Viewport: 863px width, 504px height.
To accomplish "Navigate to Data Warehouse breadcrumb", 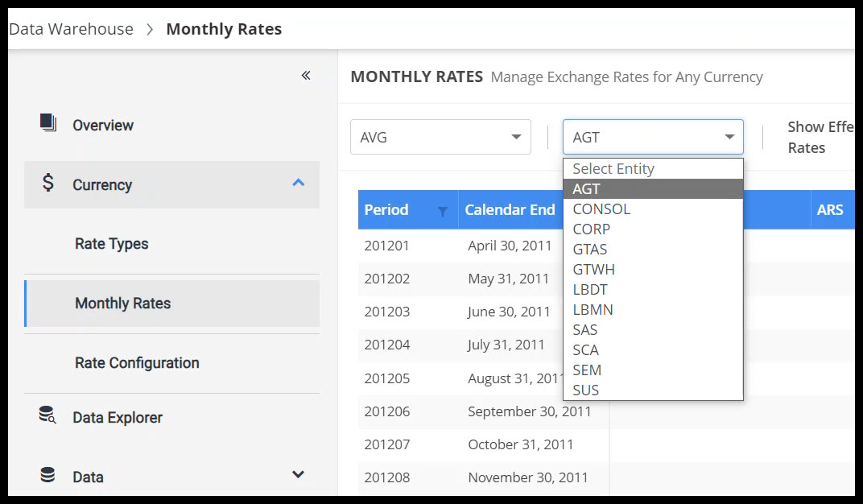I will (71, 29).
